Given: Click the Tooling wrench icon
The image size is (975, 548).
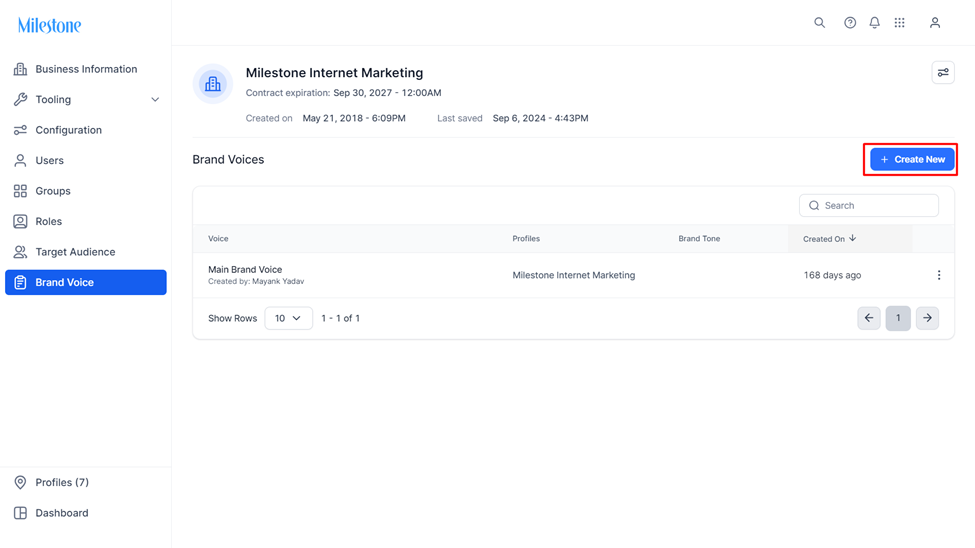Looking at the screenshot, I should coord(21,100).
